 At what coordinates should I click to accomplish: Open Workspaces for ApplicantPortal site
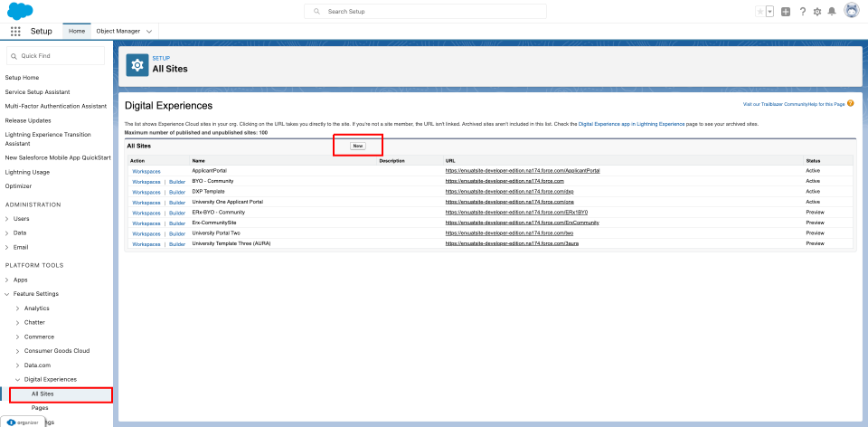tap(146, 170)
